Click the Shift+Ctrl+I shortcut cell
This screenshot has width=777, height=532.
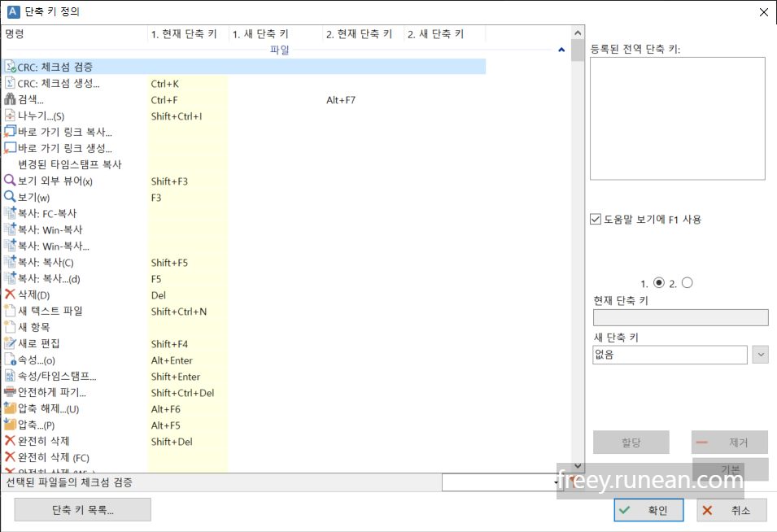coord(188,116)
